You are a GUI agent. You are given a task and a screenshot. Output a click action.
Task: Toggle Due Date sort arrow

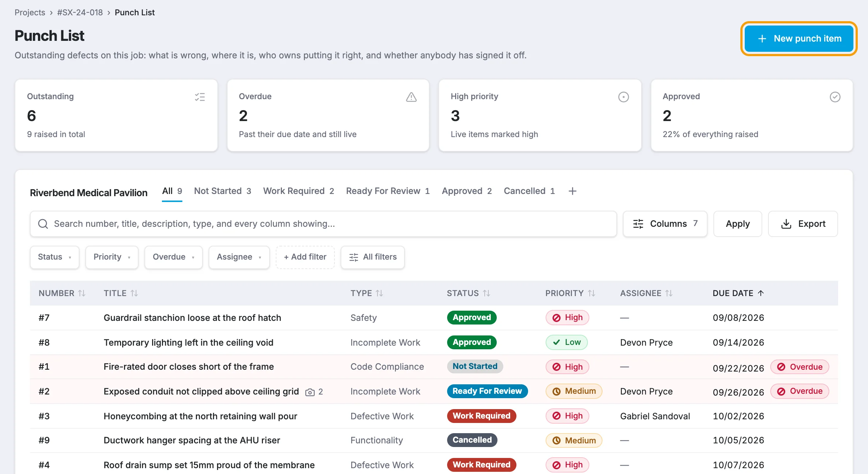pyautogui.click(x=761, y=293)
